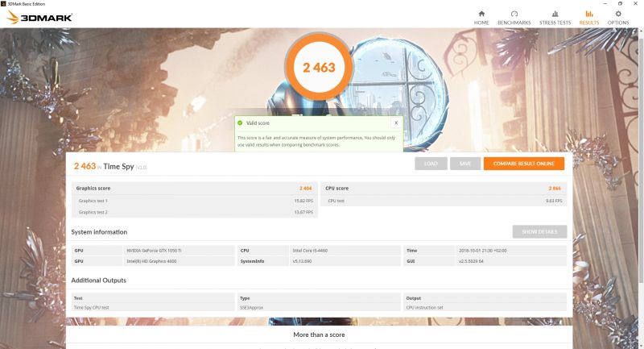644x349 pixels.
Task: Open the Options gear
Action: [x=618, y=18]
